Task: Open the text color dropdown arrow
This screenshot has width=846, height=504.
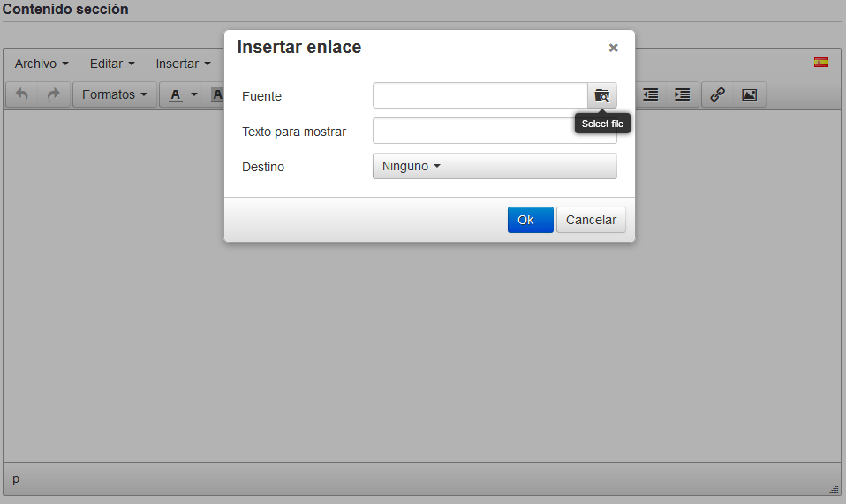Action: coord(194,94)
